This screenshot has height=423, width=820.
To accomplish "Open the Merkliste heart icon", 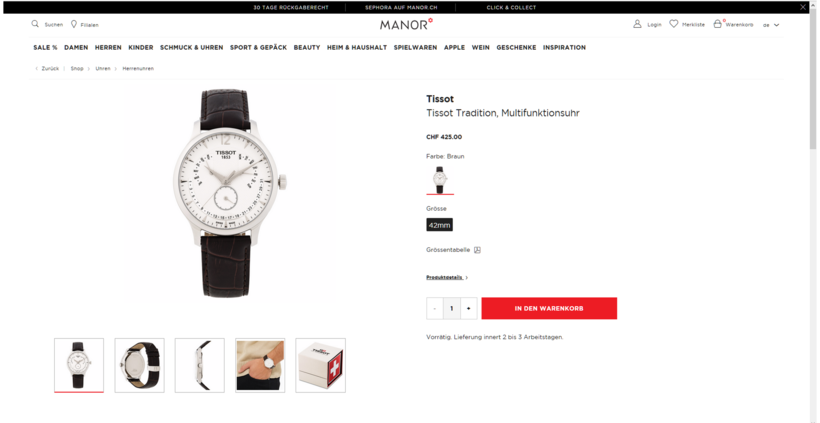I will click(674, 24).
